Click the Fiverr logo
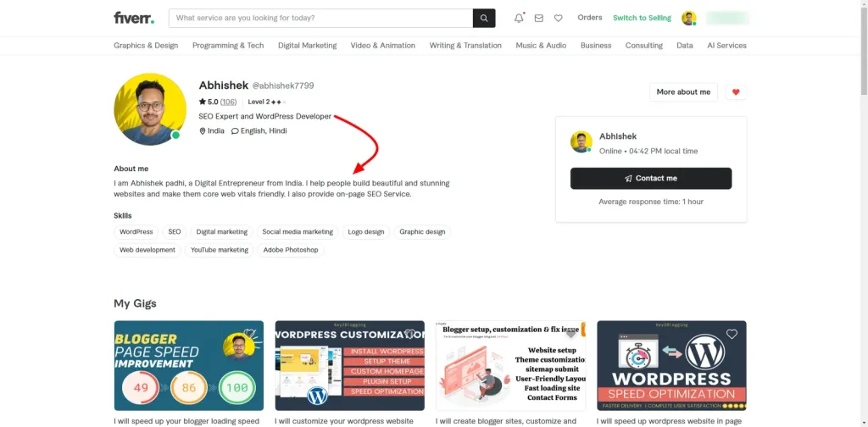The image size is (868, 427). (x=132, y=18)
